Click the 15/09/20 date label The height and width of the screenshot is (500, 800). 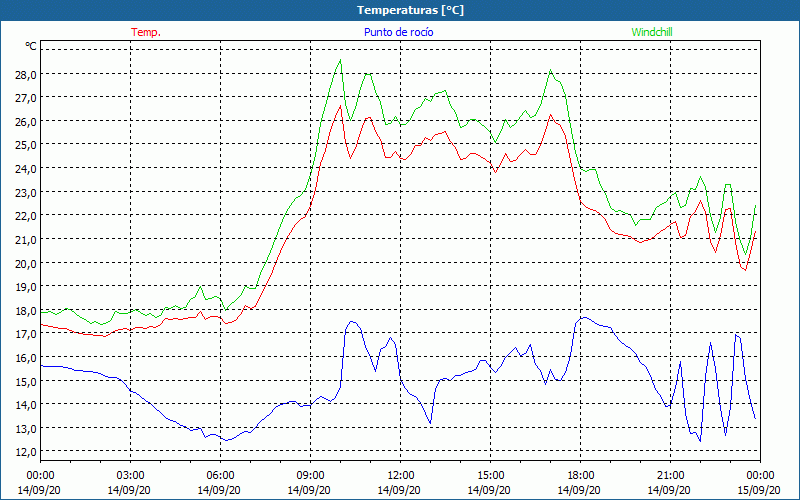point(759,490)
